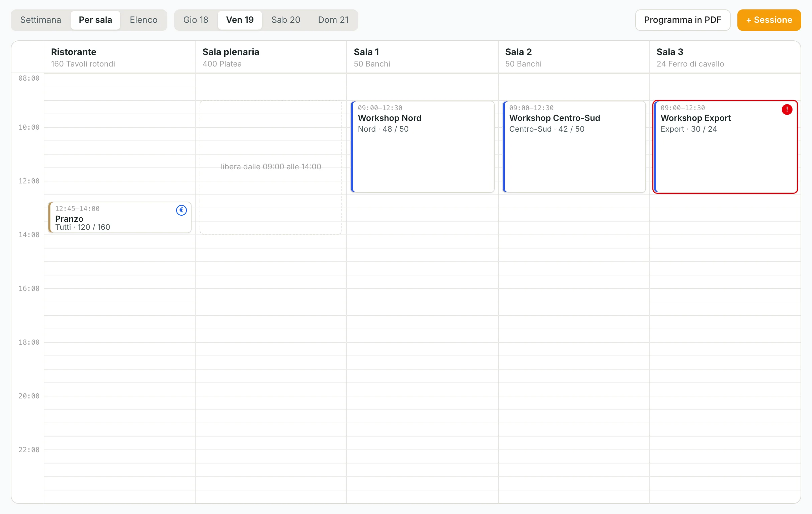Select day Dom 21

coord(333,20)
